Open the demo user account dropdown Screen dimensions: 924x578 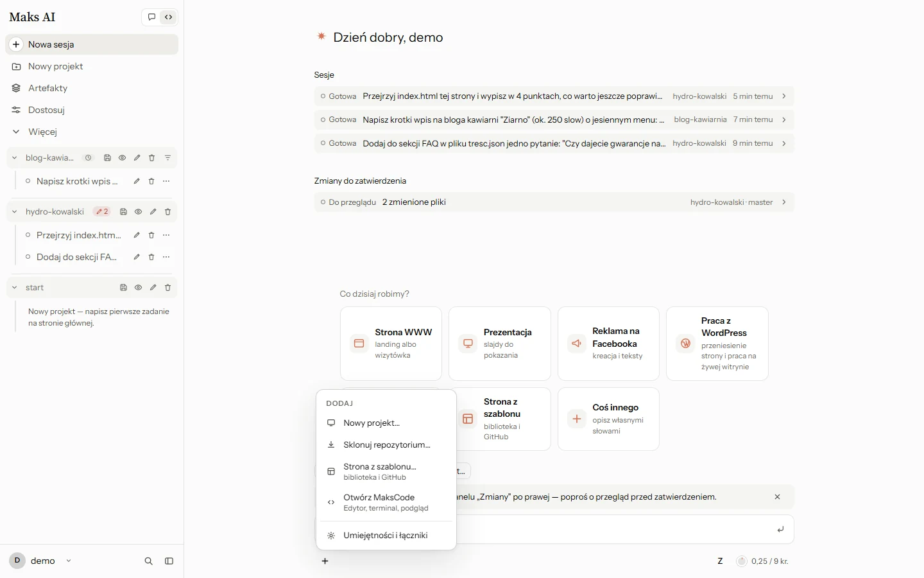(41, 561)
